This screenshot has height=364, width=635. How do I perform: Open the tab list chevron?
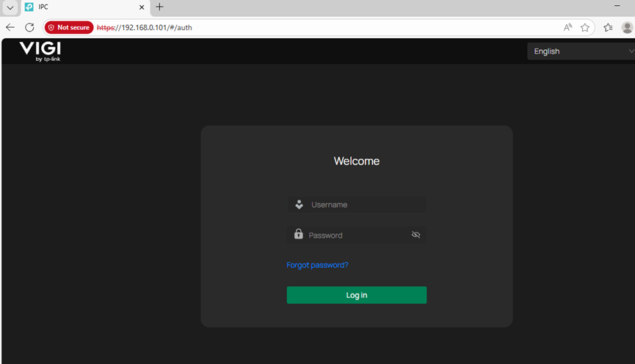[x=10, y=7]
